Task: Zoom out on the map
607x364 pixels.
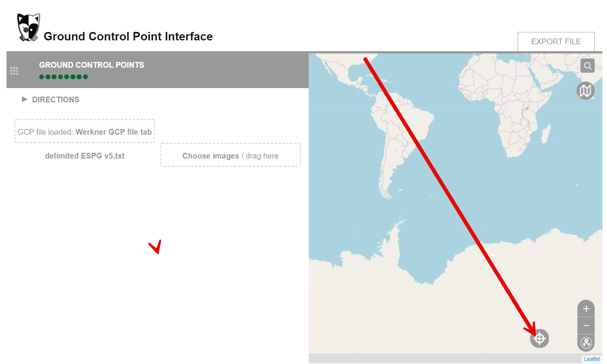Action: (585, 325)
